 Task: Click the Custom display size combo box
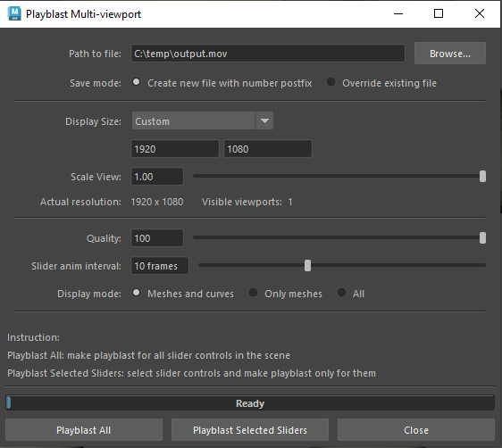(x=203, y=120)
